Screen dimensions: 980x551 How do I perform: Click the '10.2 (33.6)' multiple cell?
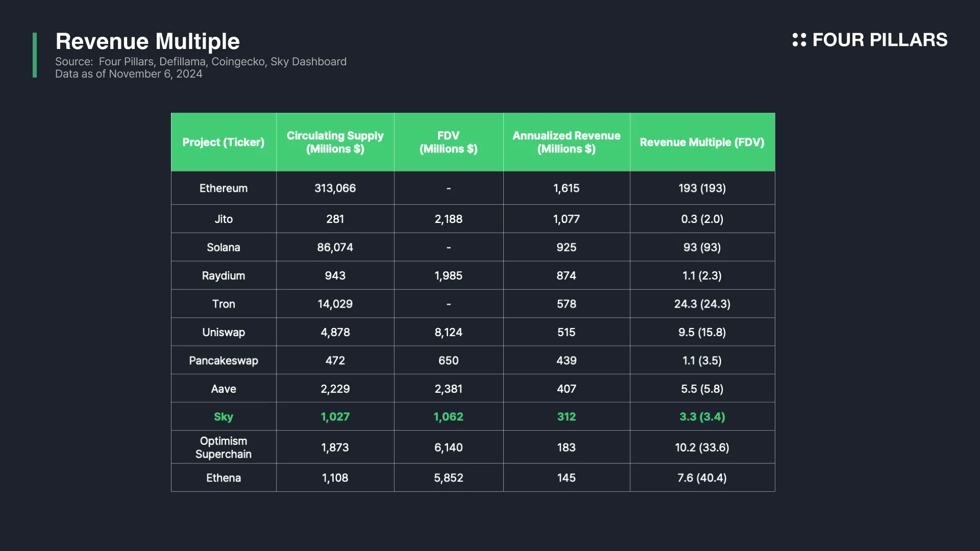pyautogui.click(x=702, y=447)
